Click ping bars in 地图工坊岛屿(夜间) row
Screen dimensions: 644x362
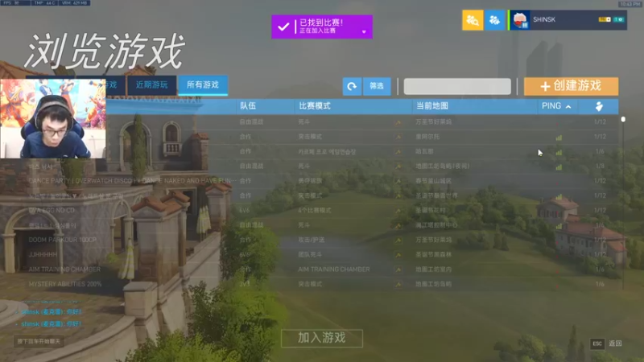[559, 167]
